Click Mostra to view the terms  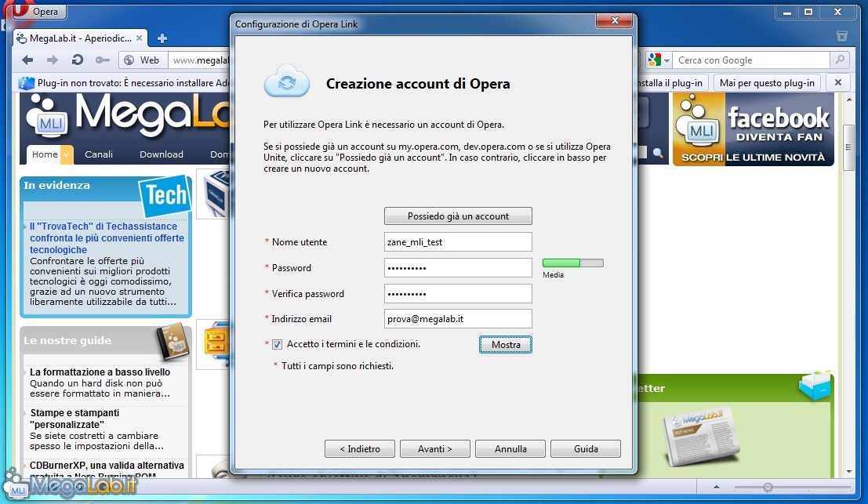pos(506,344)
